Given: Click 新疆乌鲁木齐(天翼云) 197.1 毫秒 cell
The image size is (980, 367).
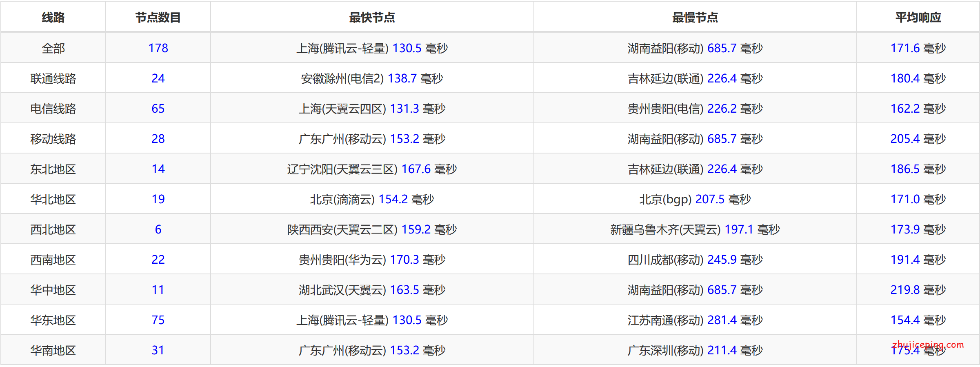Looking at the screenshot, I should [x=695, y=229].
